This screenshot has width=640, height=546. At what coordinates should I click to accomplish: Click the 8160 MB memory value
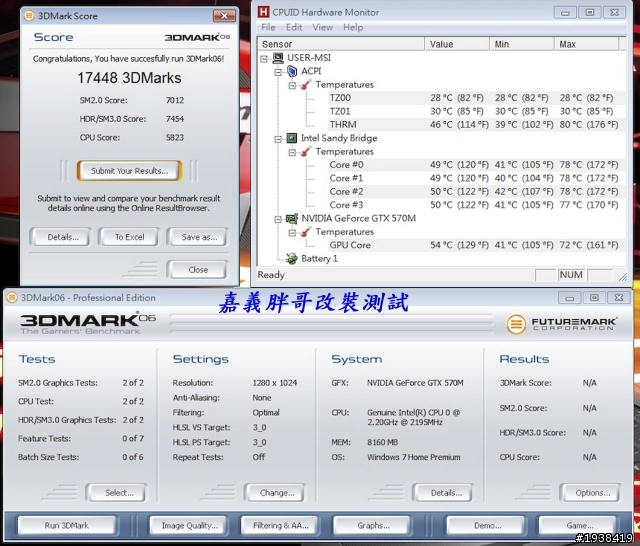(382, 442)
